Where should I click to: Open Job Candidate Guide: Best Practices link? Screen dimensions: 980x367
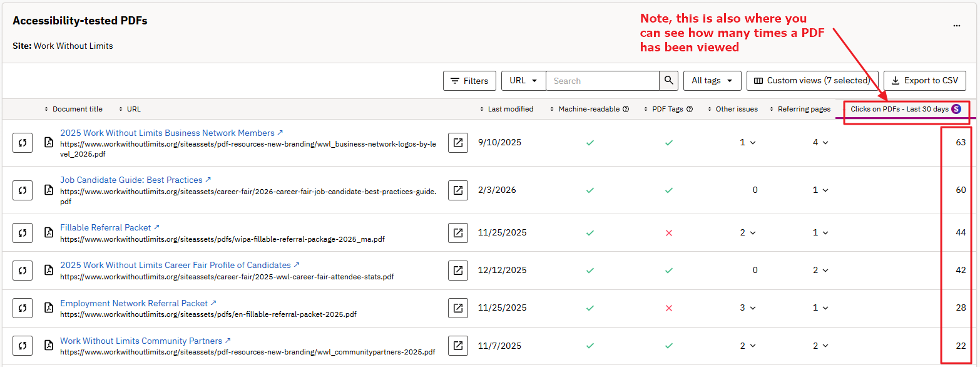(x=131, y=180)
